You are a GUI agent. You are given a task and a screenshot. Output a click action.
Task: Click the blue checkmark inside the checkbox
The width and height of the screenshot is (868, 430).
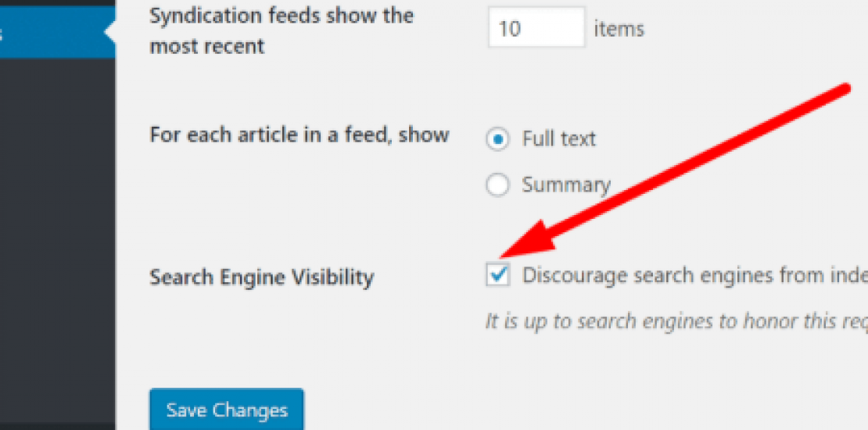pos(499,275)
